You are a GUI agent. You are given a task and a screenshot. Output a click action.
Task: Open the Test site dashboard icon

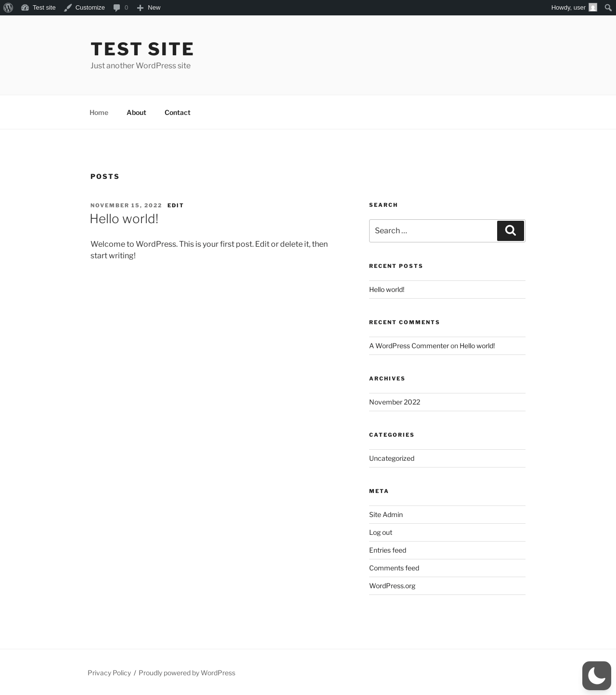[x=25, y=8]
